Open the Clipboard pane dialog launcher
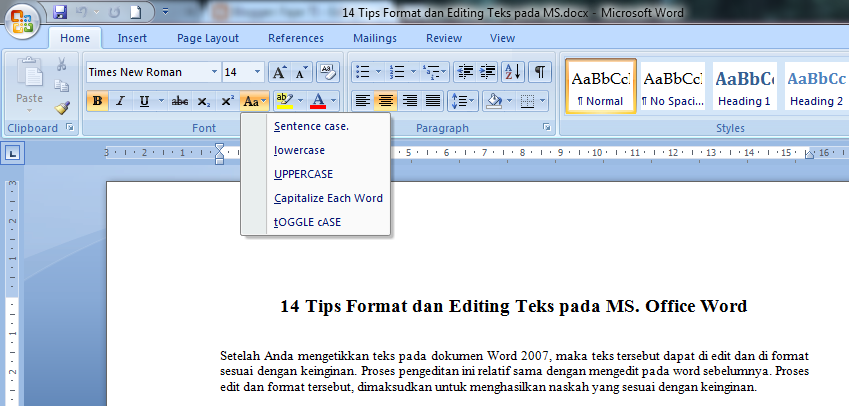The width and height of the screenshot is (849, 406). tap(69, 128)
